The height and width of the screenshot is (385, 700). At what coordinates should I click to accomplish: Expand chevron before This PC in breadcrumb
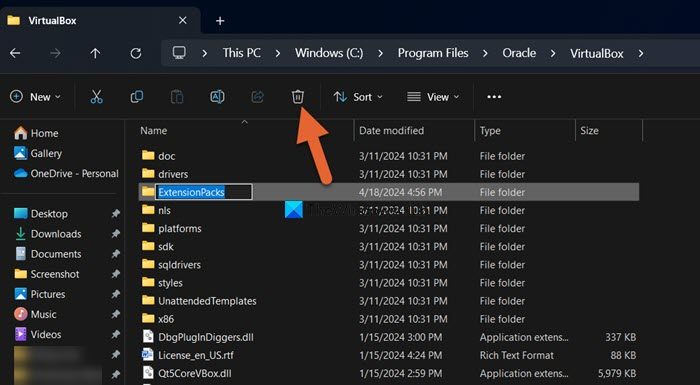(204, 54)
